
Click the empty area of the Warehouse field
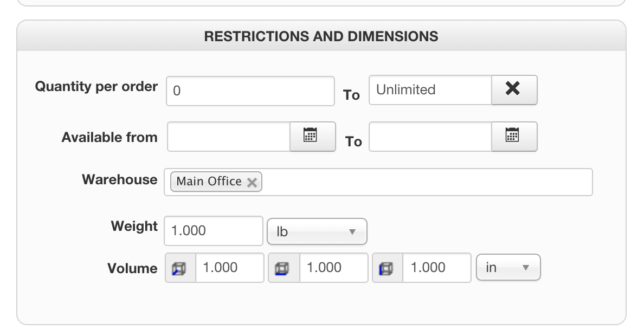423,182
